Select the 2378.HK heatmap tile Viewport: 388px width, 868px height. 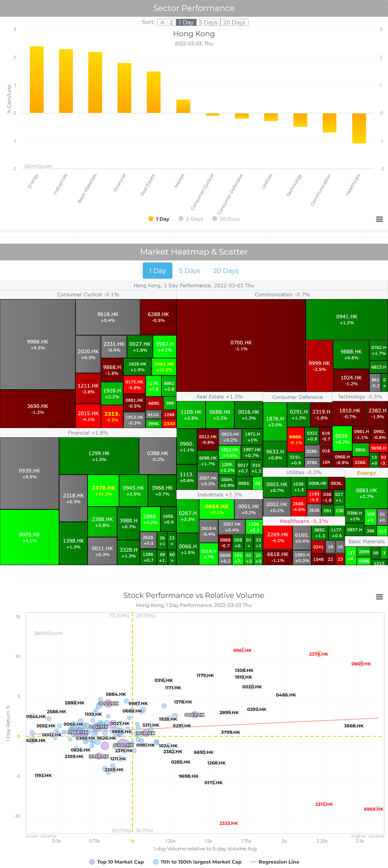[x=103, y=491]
